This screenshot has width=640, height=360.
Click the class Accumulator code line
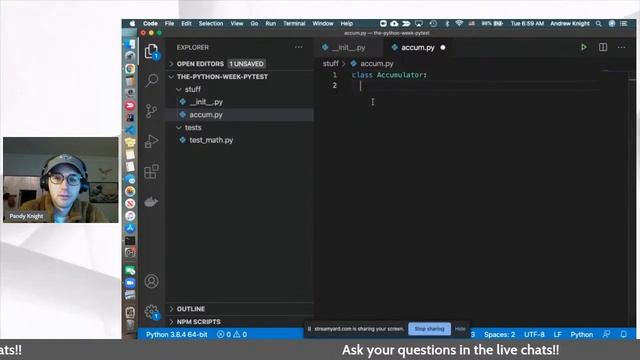pyautogui.click(x=389, y=75)
